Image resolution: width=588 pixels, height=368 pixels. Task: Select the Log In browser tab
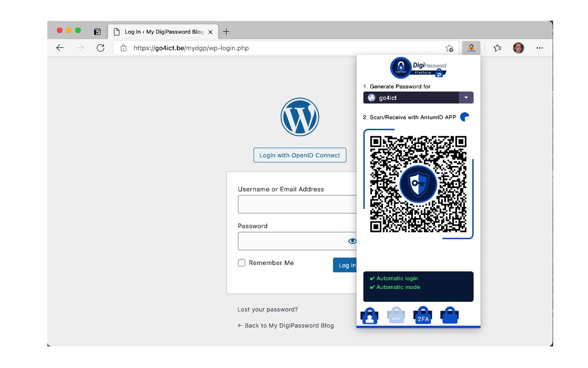click(163, 32)
